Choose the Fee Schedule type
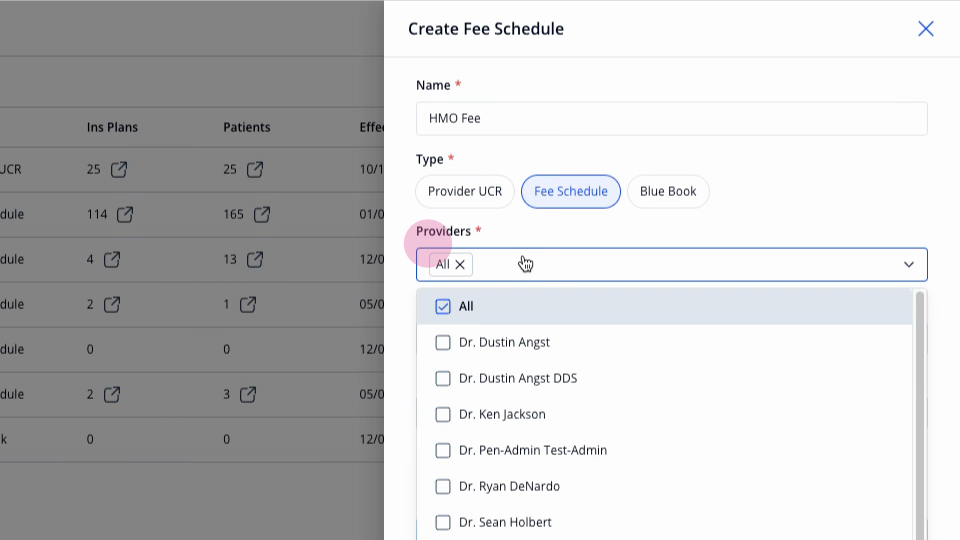Viewport: 960px width, 540px height. click(571, 192)
